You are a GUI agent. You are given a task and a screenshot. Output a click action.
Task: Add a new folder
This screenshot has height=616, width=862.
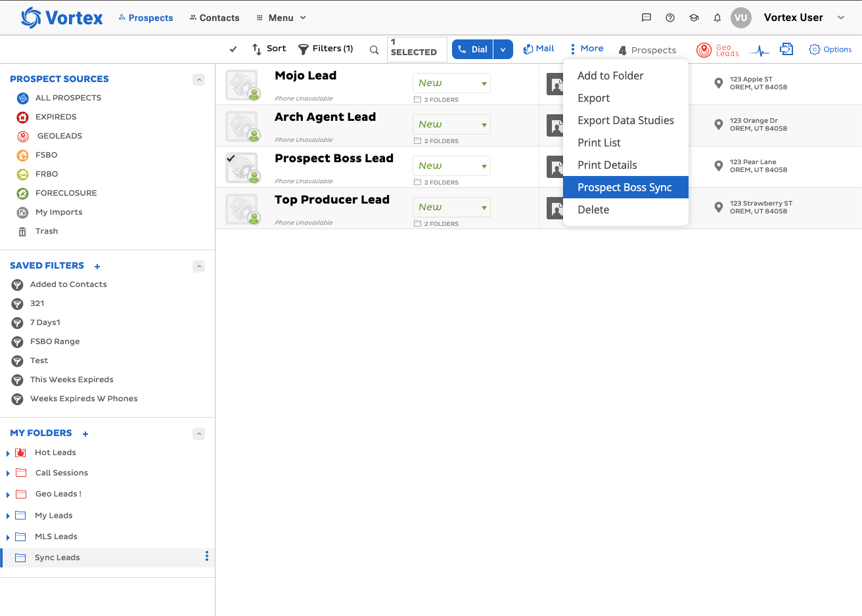coord(85,434)
